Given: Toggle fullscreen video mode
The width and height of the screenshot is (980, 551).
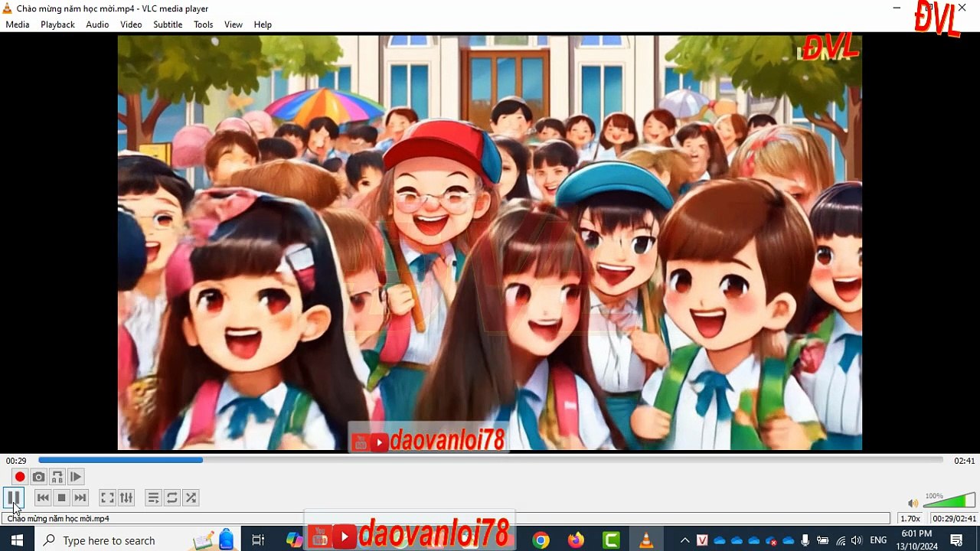Looking at the screenshot, I should coord(108,497).
